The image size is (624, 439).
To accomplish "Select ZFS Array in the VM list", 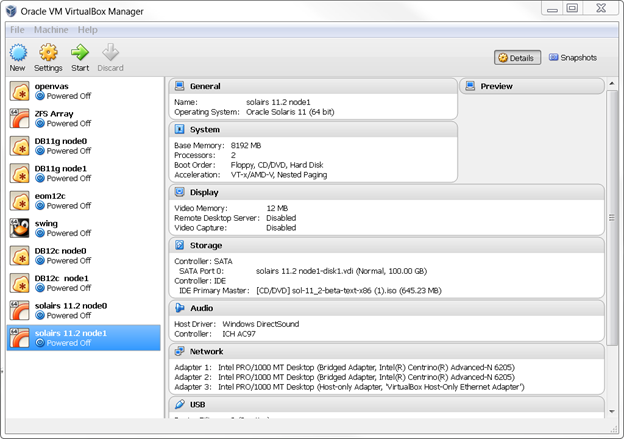I will coord(84,119).
